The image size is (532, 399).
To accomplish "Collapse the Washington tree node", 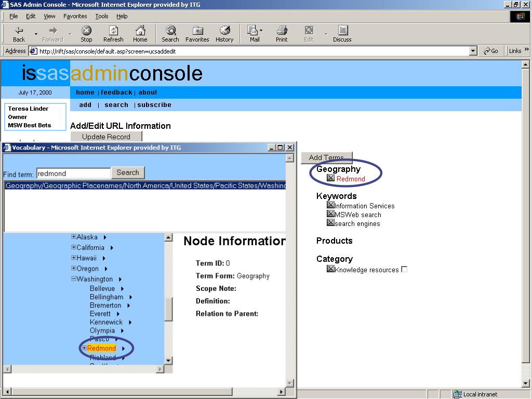I will coord(74,279).
